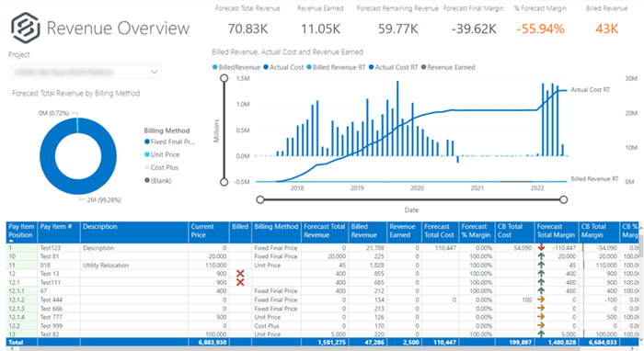Click the red X in Test111 row
The width and height of the screenshot is (644, 351).
click(x=240, y=282)
